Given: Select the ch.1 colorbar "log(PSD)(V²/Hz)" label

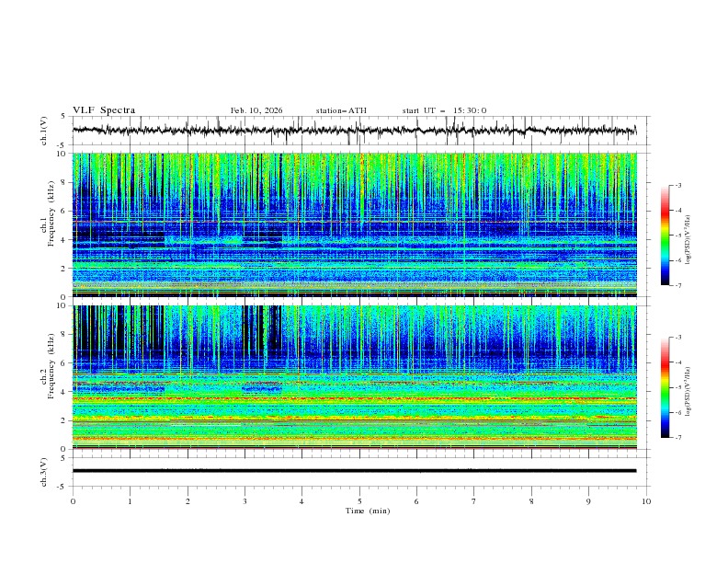Looking at the screenshot, I should pos(688,240).
